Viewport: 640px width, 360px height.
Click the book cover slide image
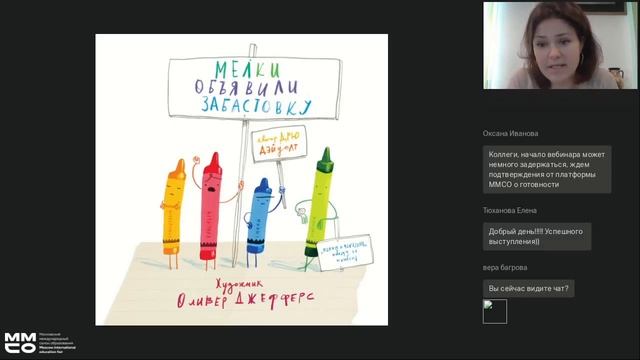(242, 180)
